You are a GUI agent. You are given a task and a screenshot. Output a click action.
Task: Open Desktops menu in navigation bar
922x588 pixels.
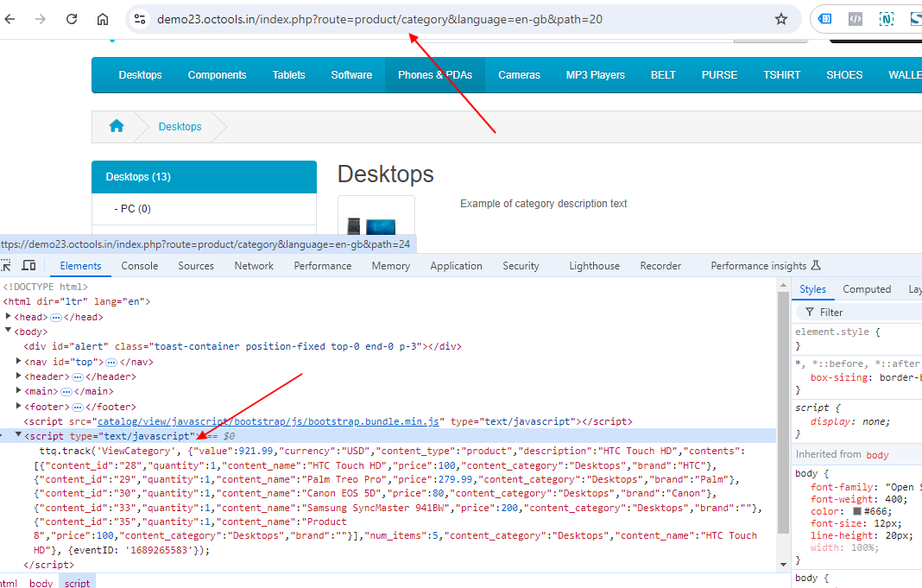pos(140,74)
